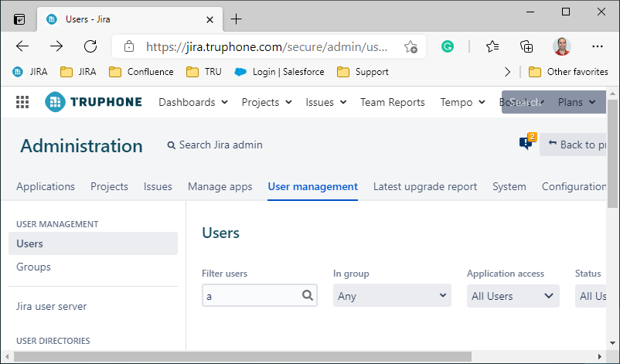Add this page to favorites star icon
Screen dimensions: 620x364
(x=410, y=46)
